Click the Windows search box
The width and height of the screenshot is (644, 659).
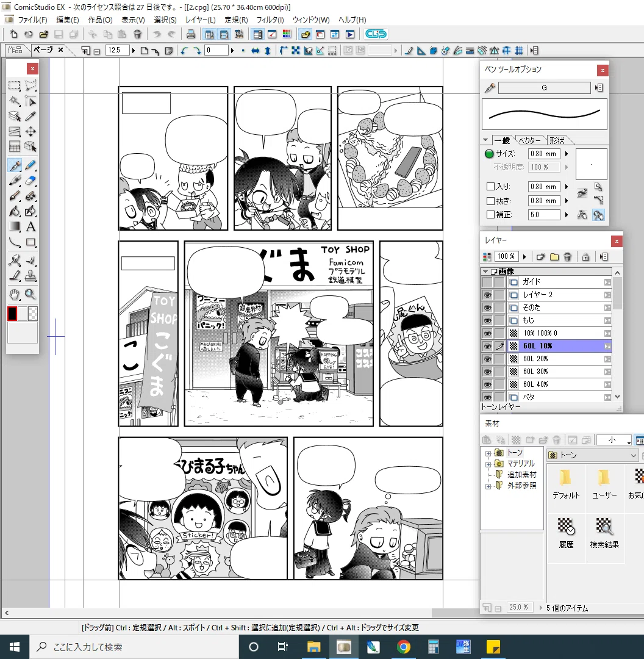pos(134,647)
